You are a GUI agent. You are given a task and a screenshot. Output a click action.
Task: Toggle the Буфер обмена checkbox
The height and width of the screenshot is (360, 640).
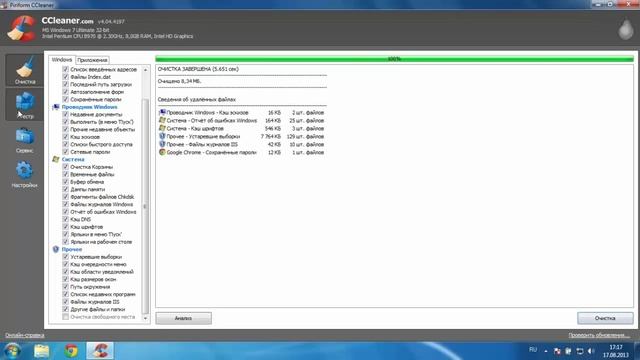pos(65,182)
